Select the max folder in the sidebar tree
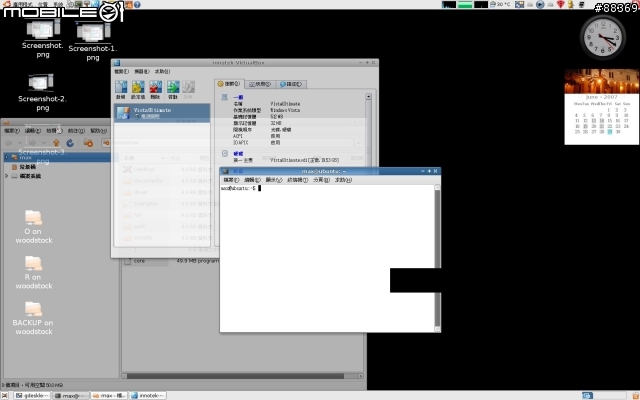The width and height of the screenshot is (640, 400). [x=25, y=158]
